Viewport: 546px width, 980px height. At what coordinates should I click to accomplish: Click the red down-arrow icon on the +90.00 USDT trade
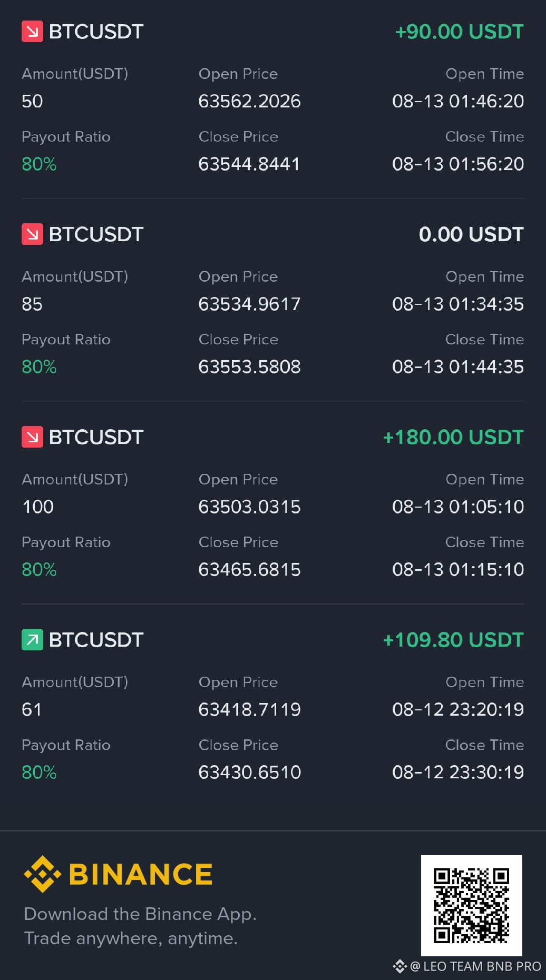(32, 32)
